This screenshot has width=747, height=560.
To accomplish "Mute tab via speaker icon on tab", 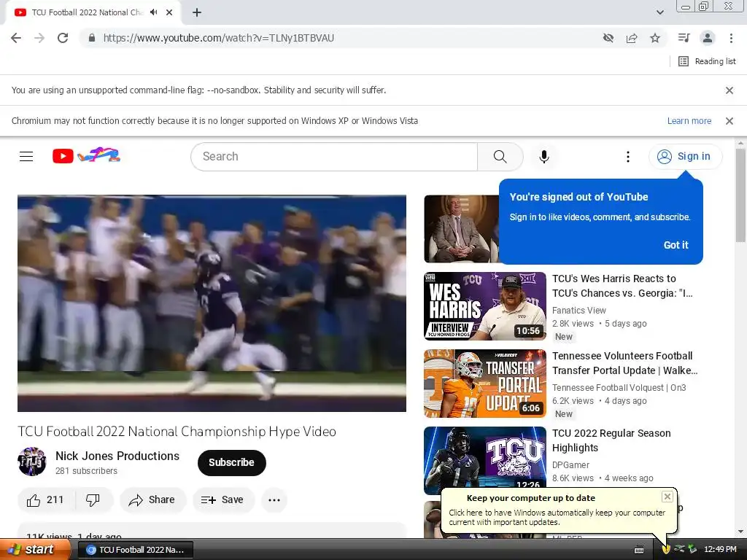I will pyautogui.click(x=153, y=12).
